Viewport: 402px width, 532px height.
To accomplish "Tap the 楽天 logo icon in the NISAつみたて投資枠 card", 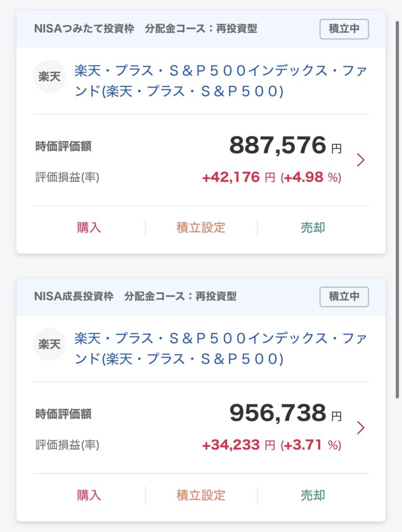I will click(49, 77).
